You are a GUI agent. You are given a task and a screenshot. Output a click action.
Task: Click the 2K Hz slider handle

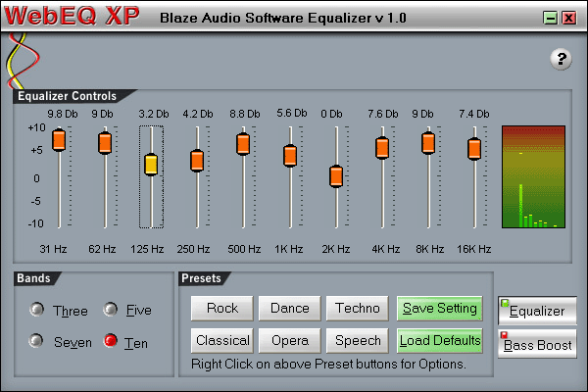336,176
